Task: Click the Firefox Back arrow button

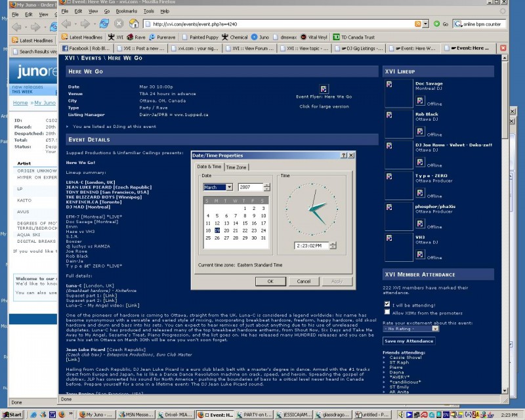Action: pos(67,24)
